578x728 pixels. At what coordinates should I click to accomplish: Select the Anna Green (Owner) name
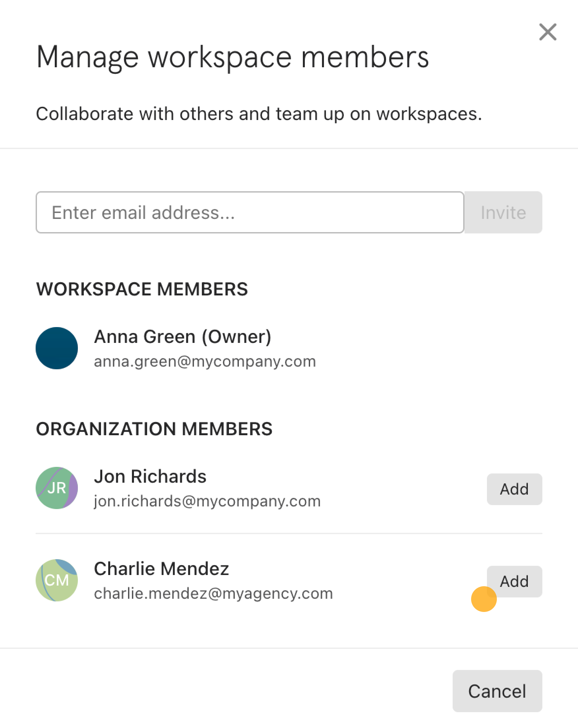point(183,337)
